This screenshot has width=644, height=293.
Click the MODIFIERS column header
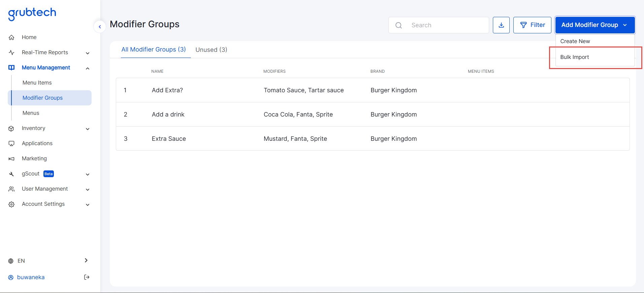(274, 71)
